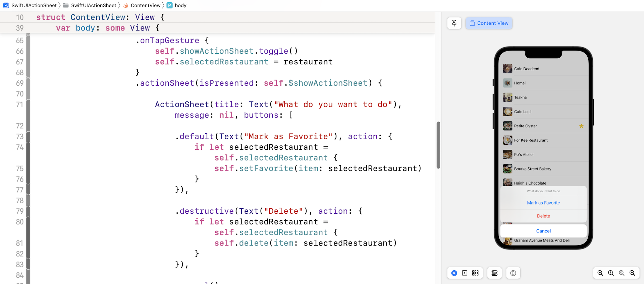Image resolution: width=644 pixels, height=284 pixels.
Task: Zoom out the preview canvas
Action: pos(600,273)
